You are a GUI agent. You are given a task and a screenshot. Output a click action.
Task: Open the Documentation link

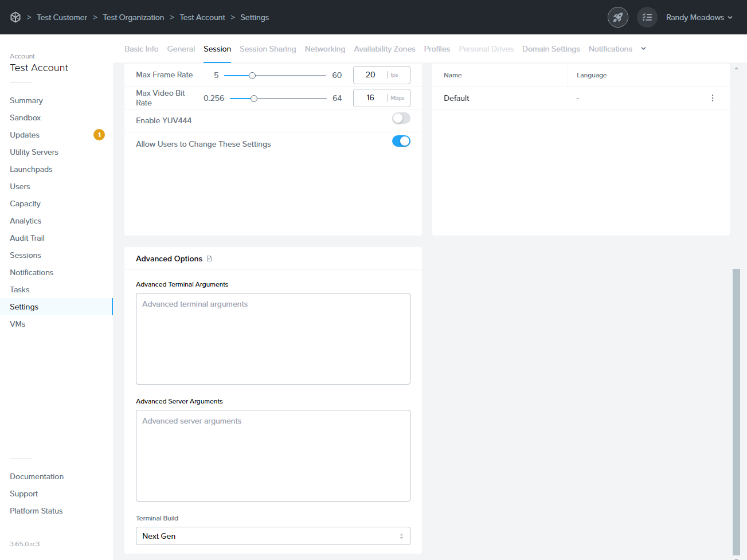pyautogui.click(x=37, y=476)
